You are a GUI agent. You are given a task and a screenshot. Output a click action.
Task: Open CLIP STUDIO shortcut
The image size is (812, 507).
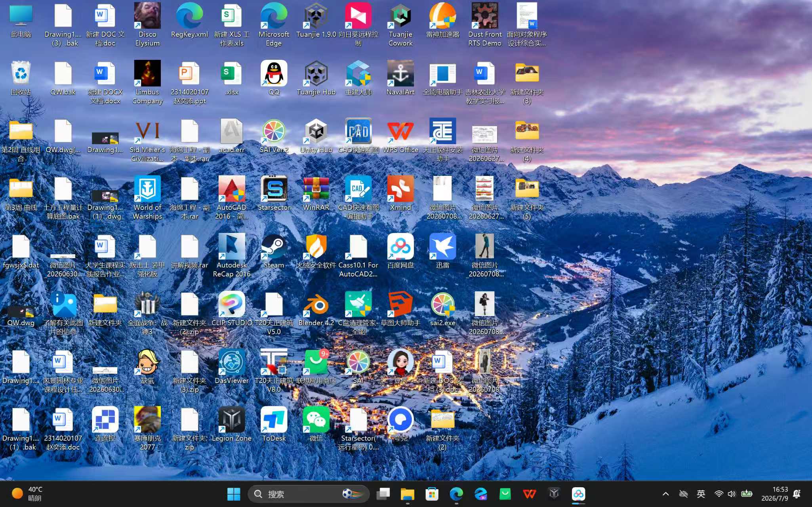(232, 309)
